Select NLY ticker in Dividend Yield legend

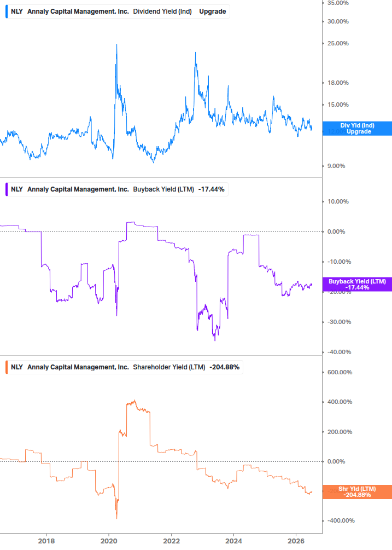point(17,11)
